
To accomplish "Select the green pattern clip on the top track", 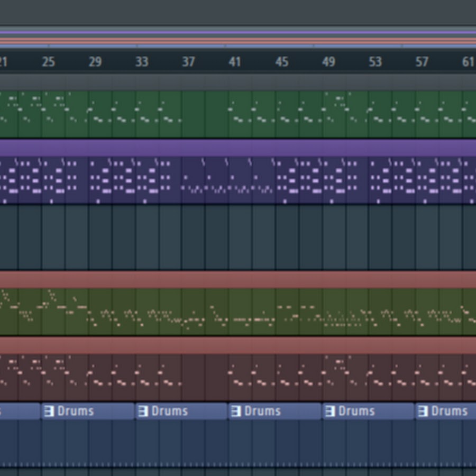I will coord(238,114).
